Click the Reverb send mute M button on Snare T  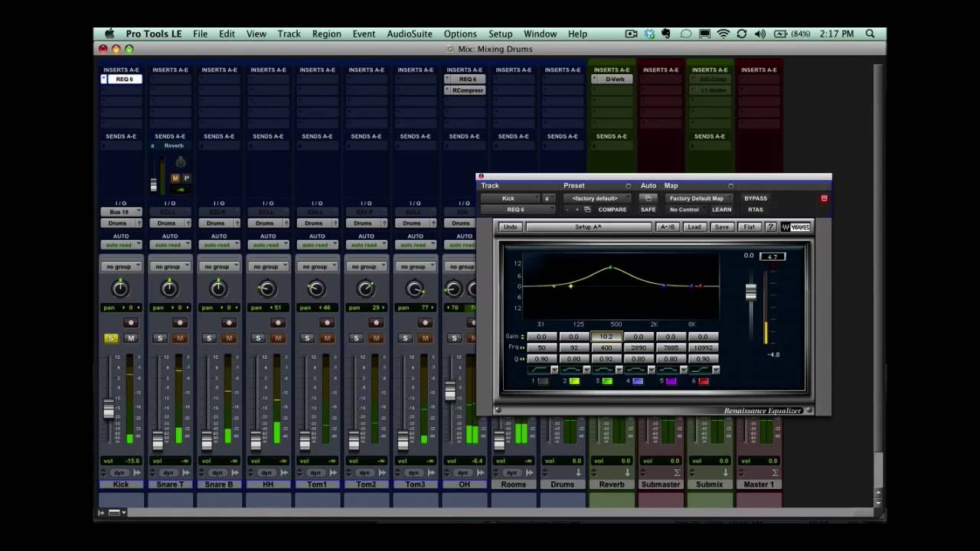175,178
